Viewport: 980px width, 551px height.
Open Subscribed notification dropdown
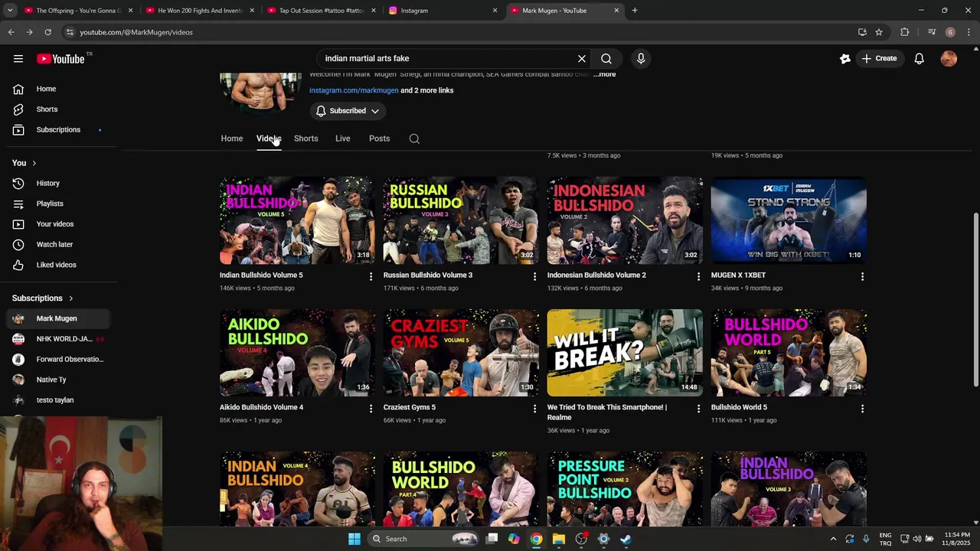(348, 111)
